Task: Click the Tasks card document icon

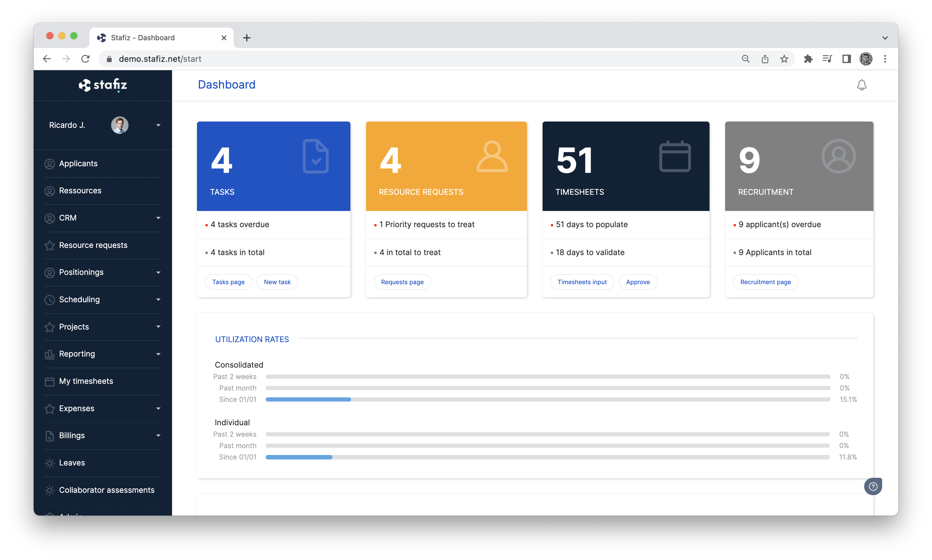Action: point(316,156)
